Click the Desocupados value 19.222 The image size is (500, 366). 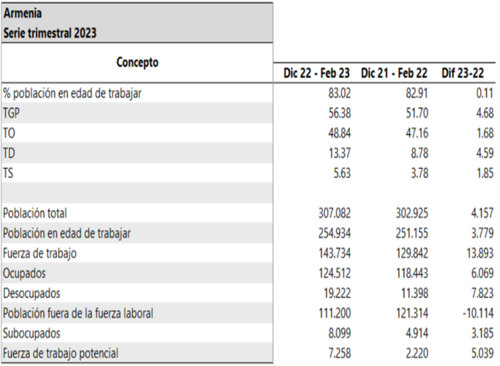click(337, 293)
